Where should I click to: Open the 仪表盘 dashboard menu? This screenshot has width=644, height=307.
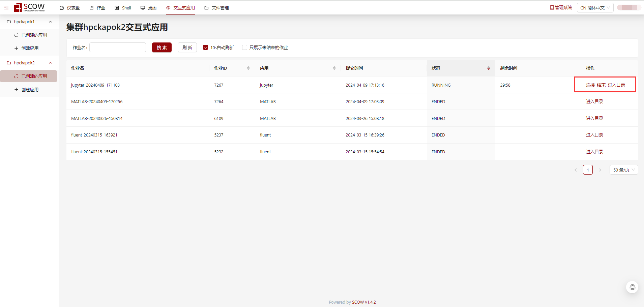click(70, 8)
